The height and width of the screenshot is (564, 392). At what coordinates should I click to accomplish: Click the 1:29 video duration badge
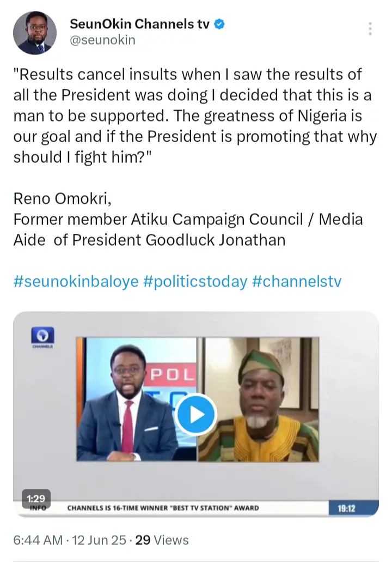tap(35, 498)
